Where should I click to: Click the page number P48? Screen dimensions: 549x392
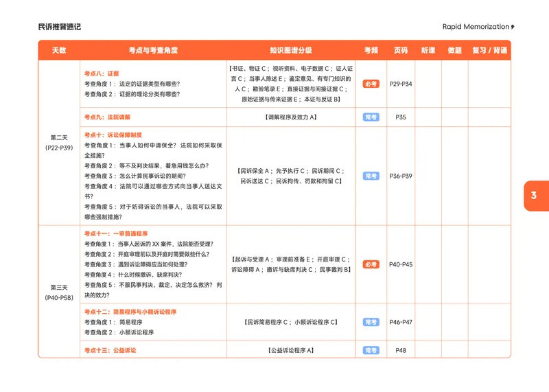401,350
